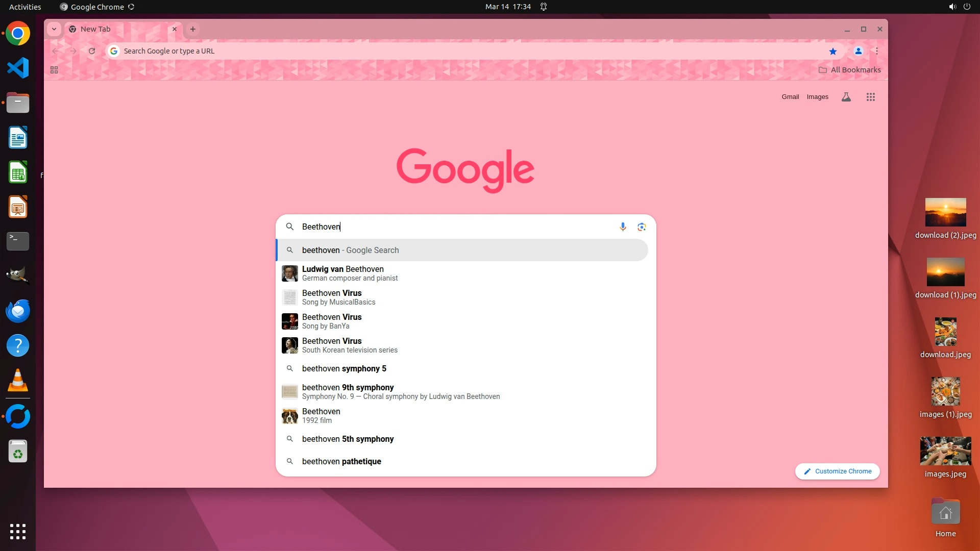The image size is (980, 551).
Task: Click the bookmark star icon
Action: (833, 51)
